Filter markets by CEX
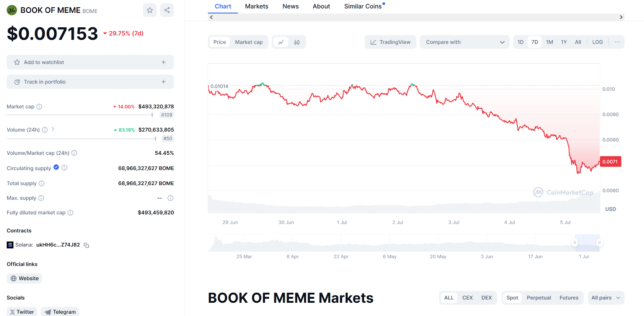644x316 pixels. 467,298
